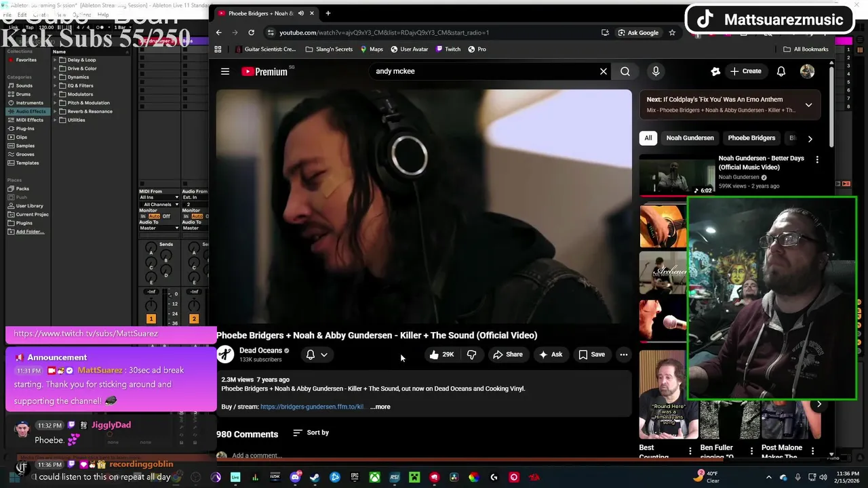Open the YouTube account avatar menu
Viewport: 868px width, 488px height.
click(x=807, y=71)
